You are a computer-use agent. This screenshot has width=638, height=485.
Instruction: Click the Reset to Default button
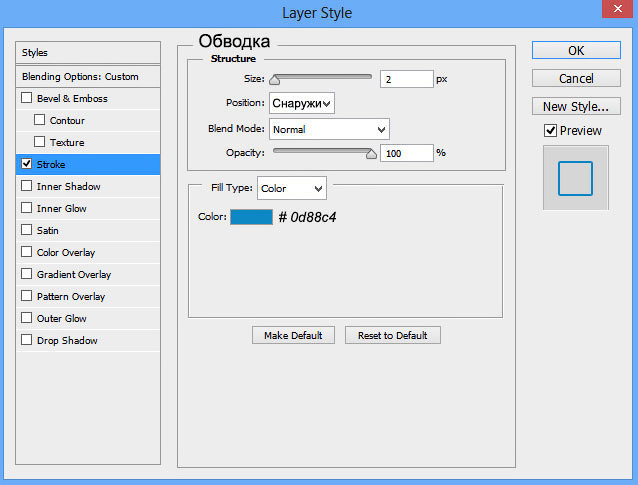pos(393,335)
